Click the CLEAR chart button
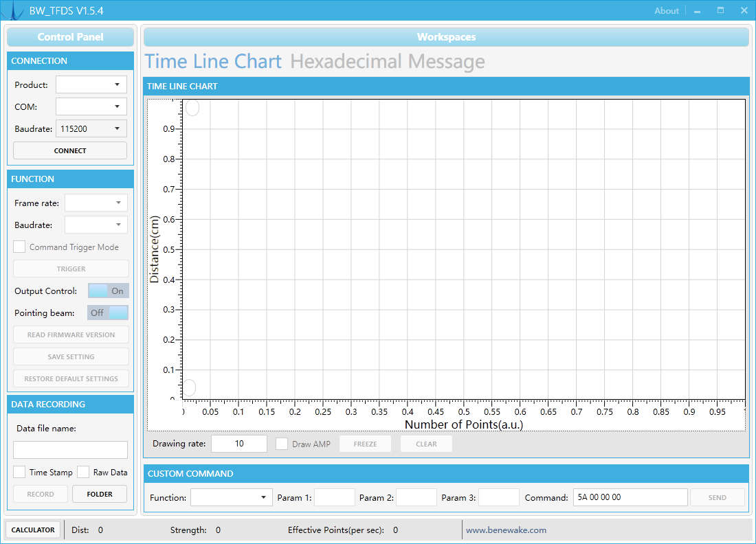The width and height of the screenshot is (756, 544). coord(426,444)
